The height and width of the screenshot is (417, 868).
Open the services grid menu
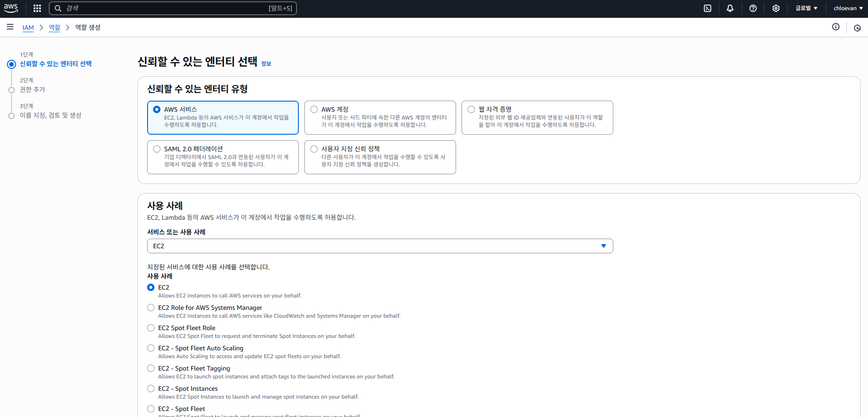[37, 8]
